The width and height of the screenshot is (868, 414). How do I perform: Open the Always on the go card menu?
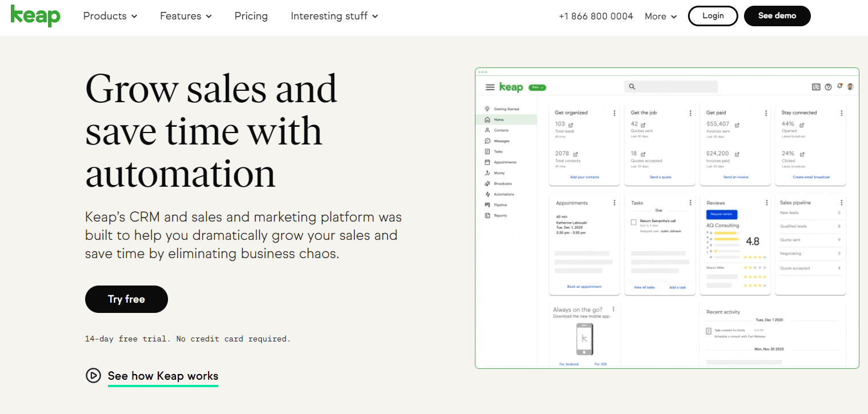click(x=614, y=310)
